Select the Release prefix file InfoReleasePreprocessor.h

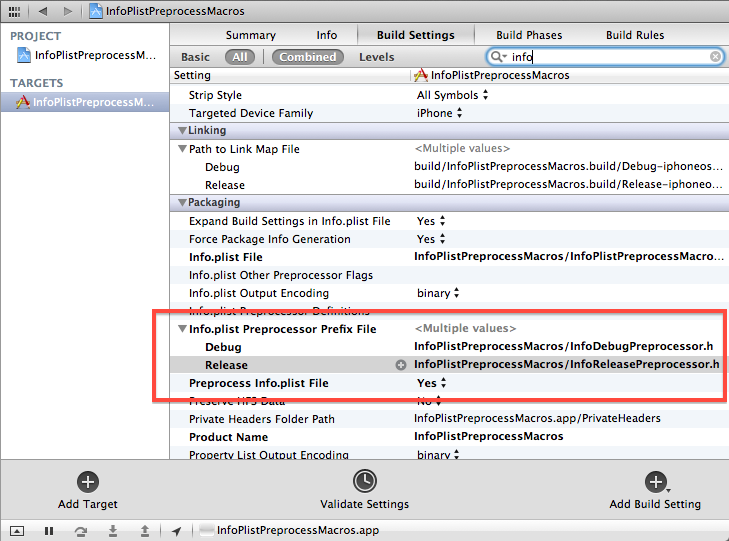click(x=567, y=365)
